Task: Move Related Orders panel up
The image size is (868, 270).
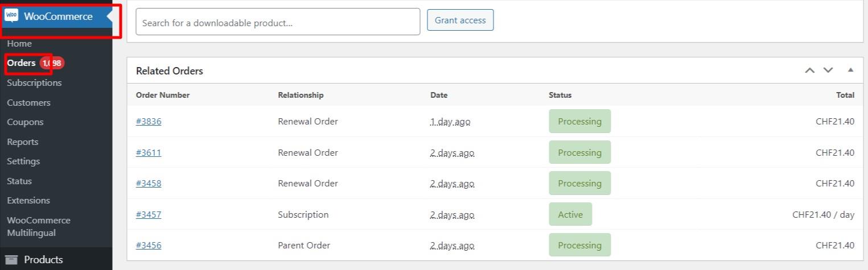Action: (x=809, y=70)
